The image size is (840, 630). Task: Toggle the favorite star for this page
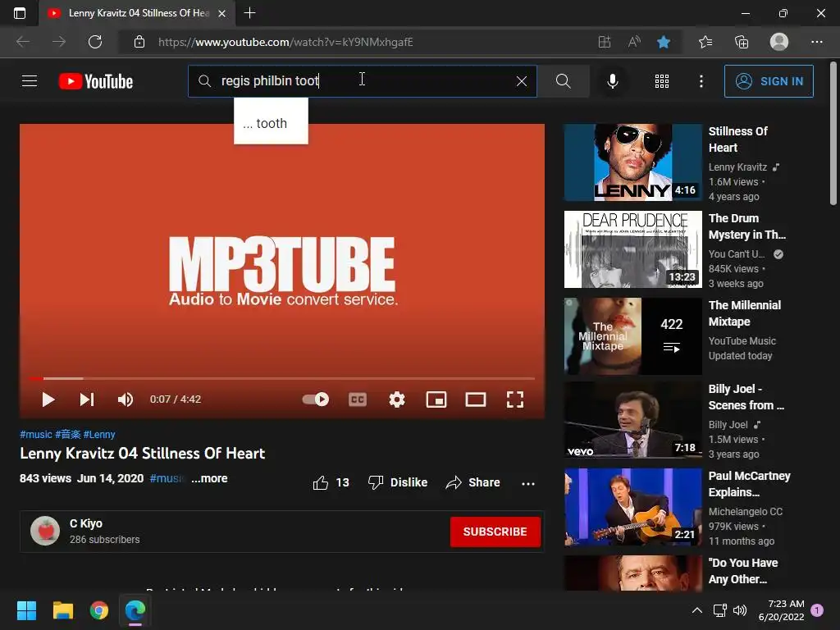pyautogui.click(x=664, y=42)
